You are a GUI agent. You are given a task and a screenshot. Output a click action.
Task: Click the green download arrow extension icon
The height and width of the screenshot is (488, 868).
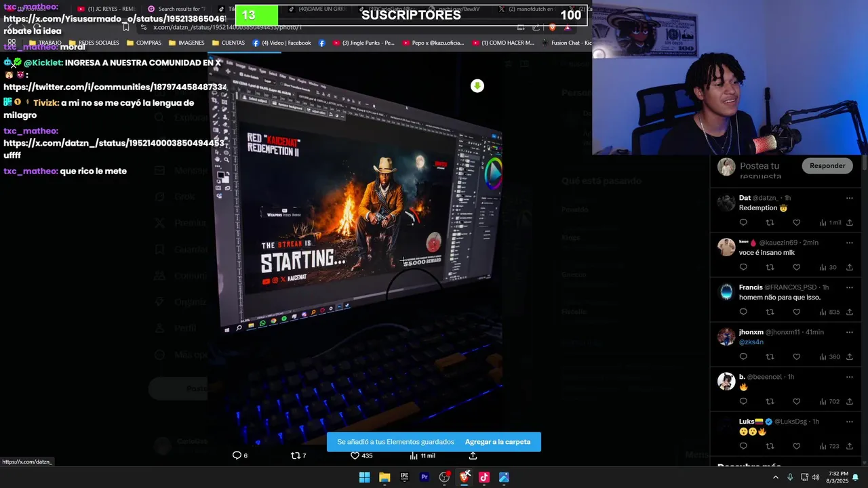[477, 86]
